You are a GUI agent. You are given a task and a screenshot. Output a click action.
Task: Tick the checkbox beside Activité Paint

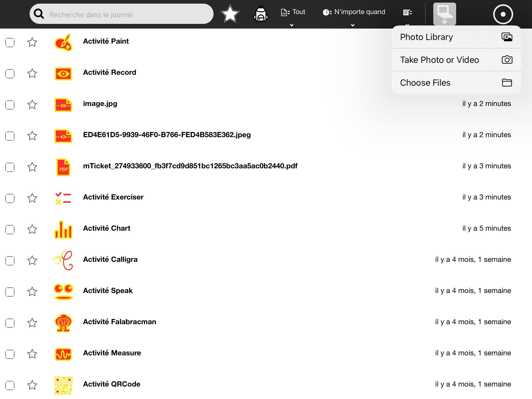pos(10,42)
